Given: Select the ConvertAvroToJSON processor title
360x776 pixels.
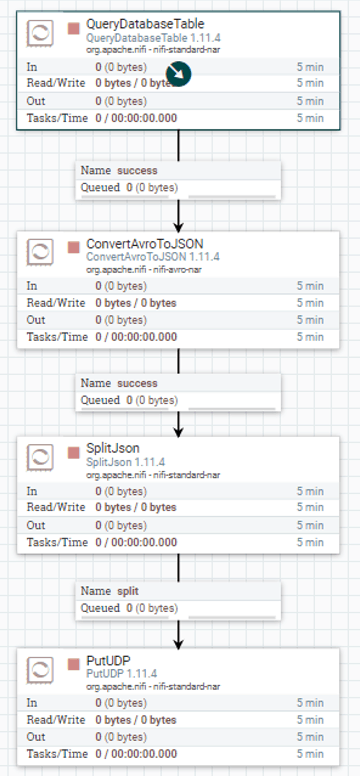Looking at the screenshot, I should point(145,243).
